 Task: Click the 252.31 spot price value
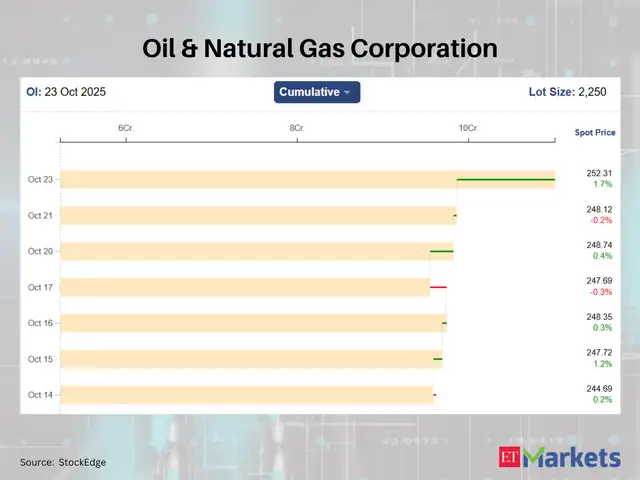[600, 173]
